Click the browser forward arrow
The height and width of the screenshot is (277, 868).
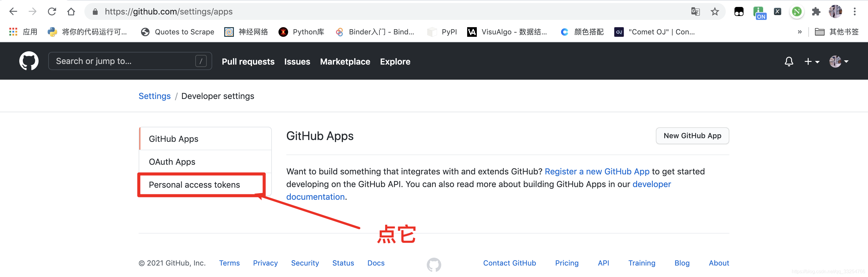click(x=32, y=11)
